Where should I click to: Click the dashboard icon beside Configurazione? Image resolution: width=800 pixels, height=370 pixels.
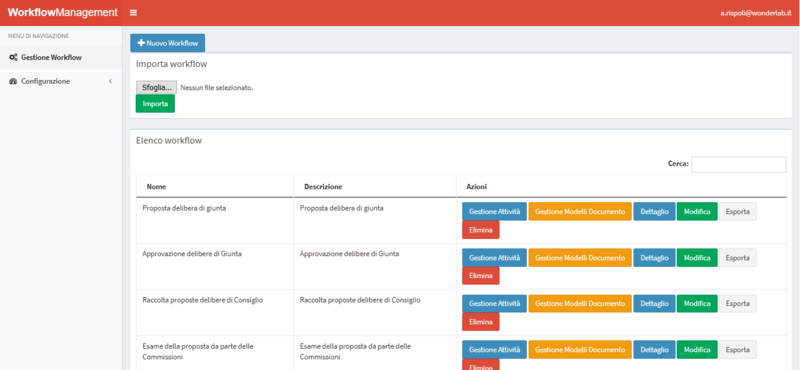tap(13, 81)
